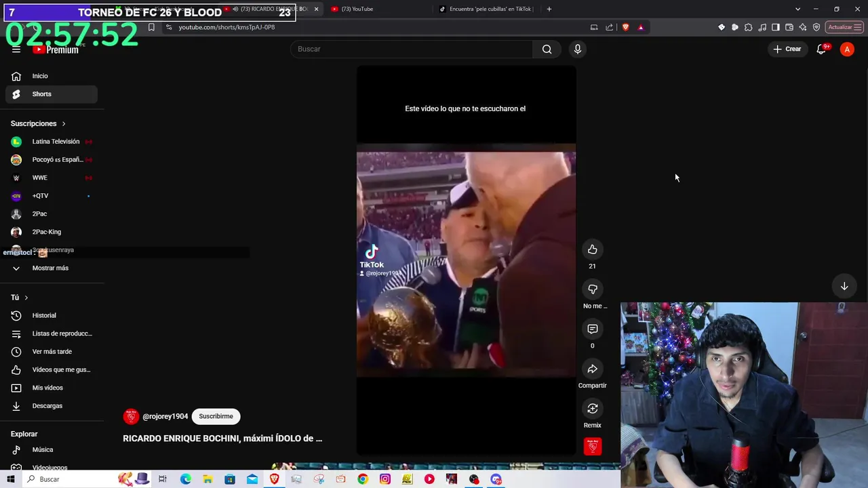Open the Windows Start menu
The image size is (868, 488).
point(10,479)
